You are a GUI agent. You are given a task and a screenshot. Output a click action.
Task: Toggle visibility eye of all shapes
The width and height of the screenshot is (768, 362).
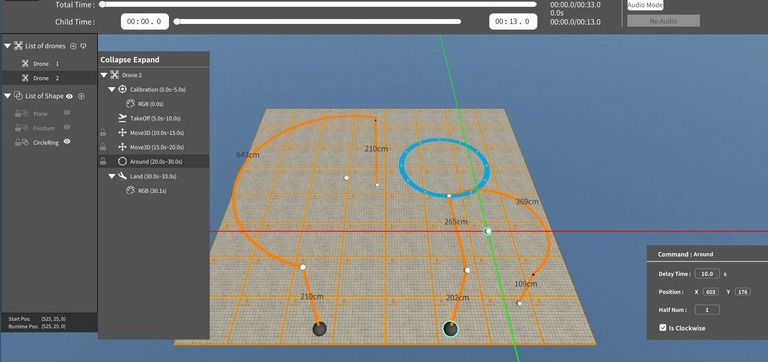70,97
